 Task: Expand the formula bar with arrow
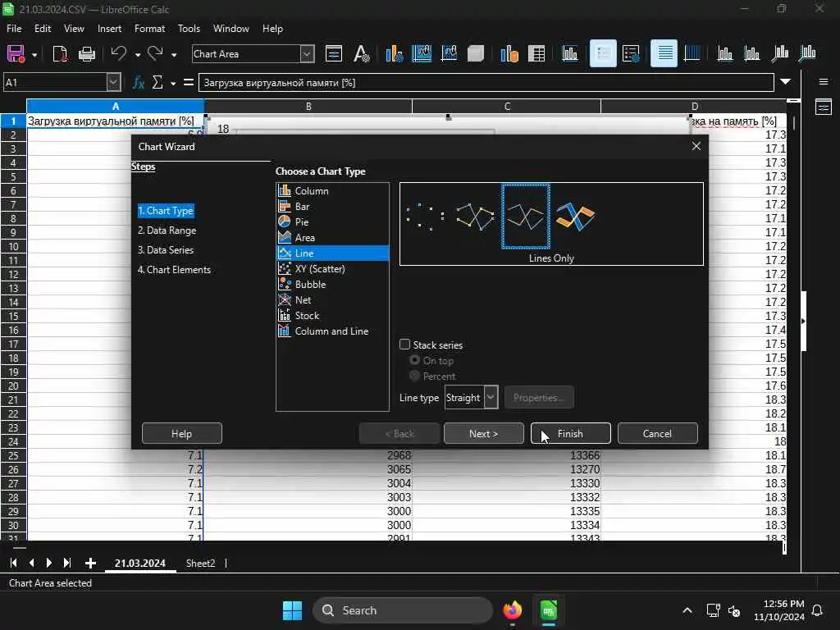click(x=785, y=82)
